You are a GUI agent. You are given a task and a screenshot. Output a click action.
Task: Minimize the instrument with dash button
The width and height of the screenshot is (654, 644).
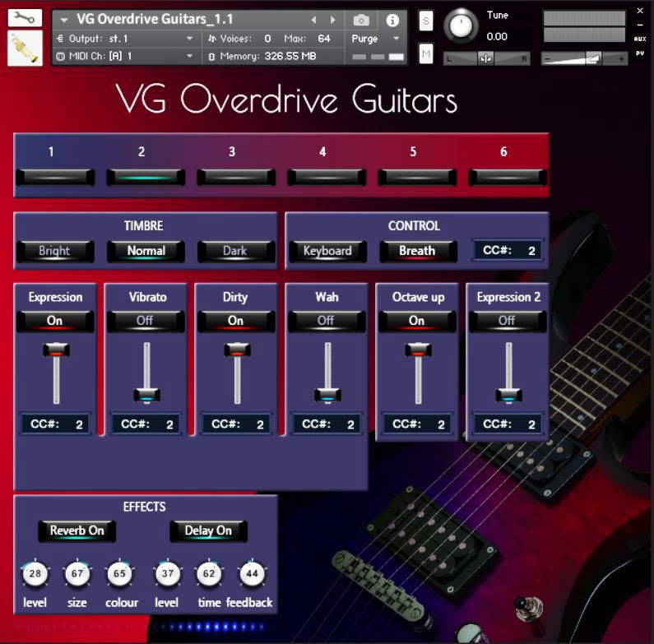[640, 25]
